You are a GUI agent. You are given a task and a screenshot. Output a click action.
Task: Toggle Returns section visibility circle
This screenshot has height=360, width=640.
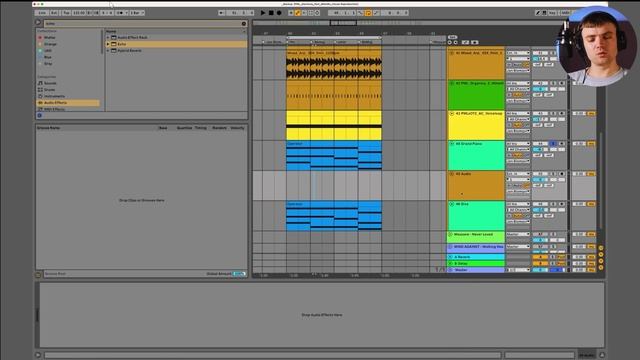click(x=601, y=254)
